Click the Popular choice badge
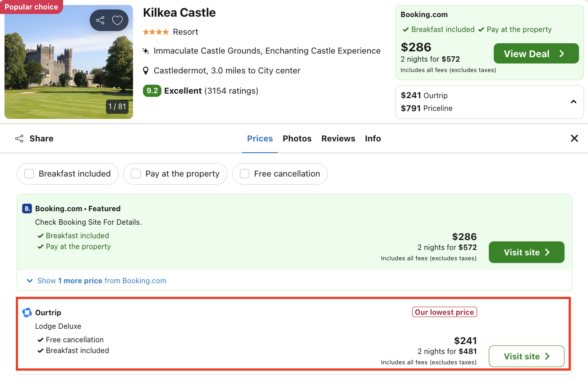The height and width of the screenshot is (381, 588). (32, 7)
